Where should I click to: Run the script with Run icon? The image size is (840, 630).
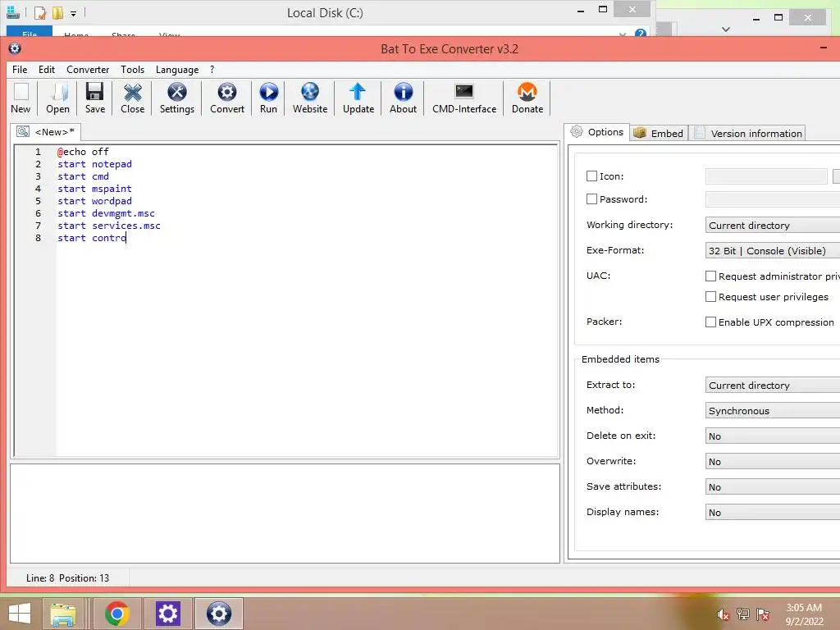(x=268, y=98)
